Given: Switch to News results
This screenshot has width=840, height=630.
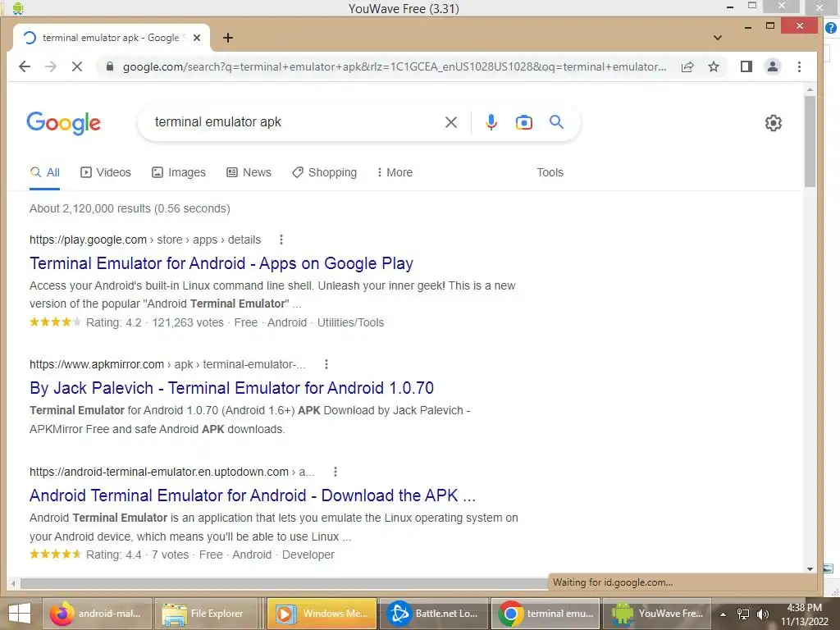Looking at the screenshot, I should pyautogui.click(x=249, y=172).
